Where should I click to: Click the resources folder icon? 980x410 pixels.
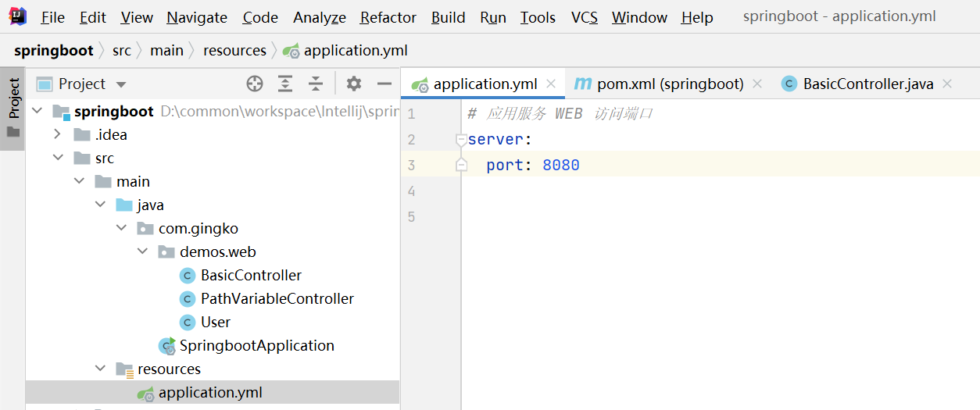click(124, 369)
